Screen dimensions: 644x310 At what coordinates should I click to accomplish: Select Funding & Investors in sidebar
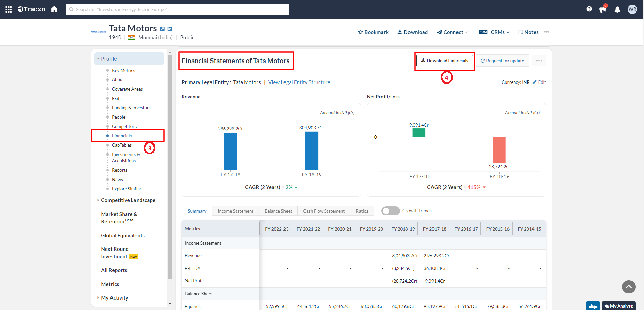[131, 108]
